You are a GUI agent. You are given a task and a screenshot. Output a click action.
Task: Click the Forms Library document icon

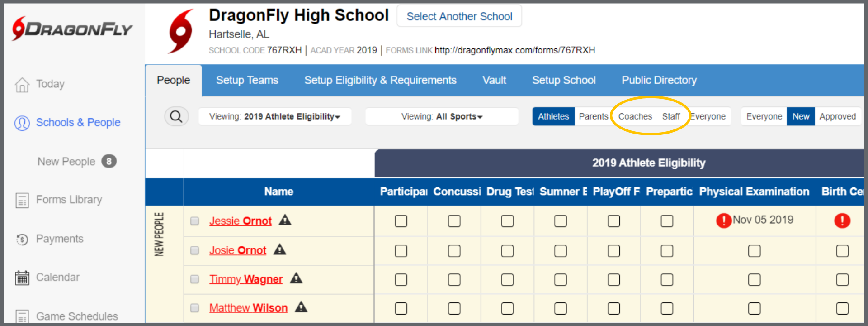[22, 200]
